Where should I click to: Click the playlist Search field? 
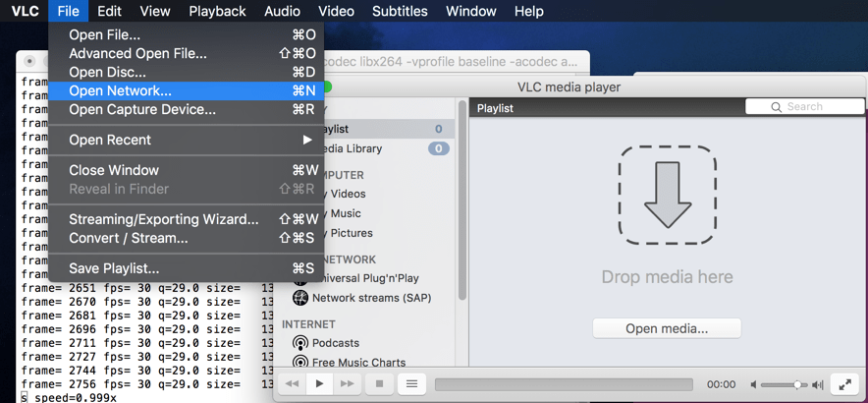point(805,106)
